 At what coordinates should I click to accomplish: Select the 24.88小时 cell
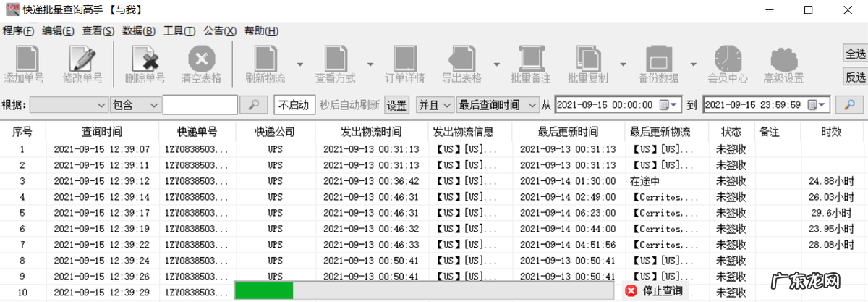pyautogui.click(x=831, y=181)
